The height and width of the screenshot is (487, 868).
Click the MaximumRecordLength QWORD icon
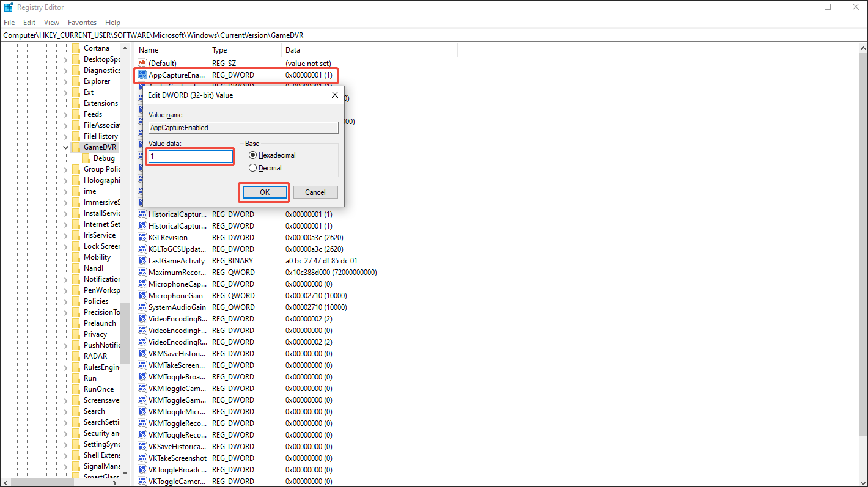142,272
